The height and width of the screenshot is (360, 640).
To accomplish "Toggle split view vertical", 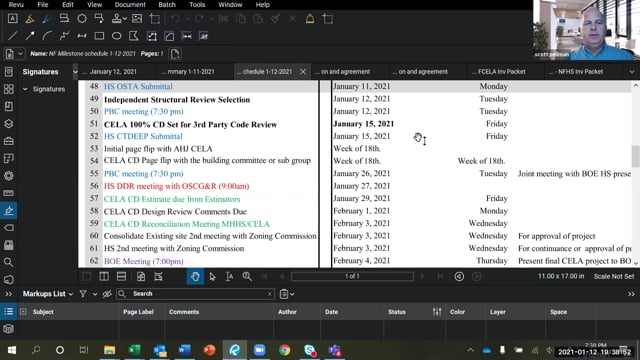I will [x=104, y=277].
